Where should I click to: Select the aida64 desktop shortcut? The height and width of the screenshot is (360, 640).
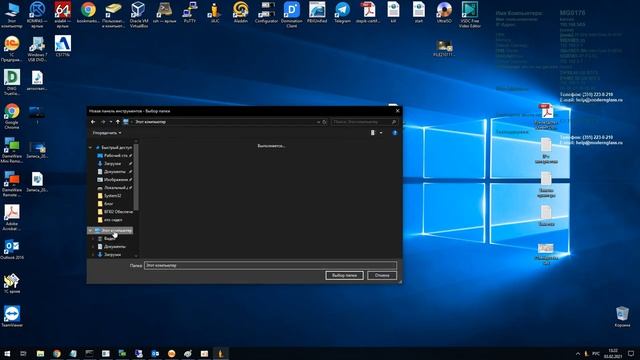tap(62, 14)
